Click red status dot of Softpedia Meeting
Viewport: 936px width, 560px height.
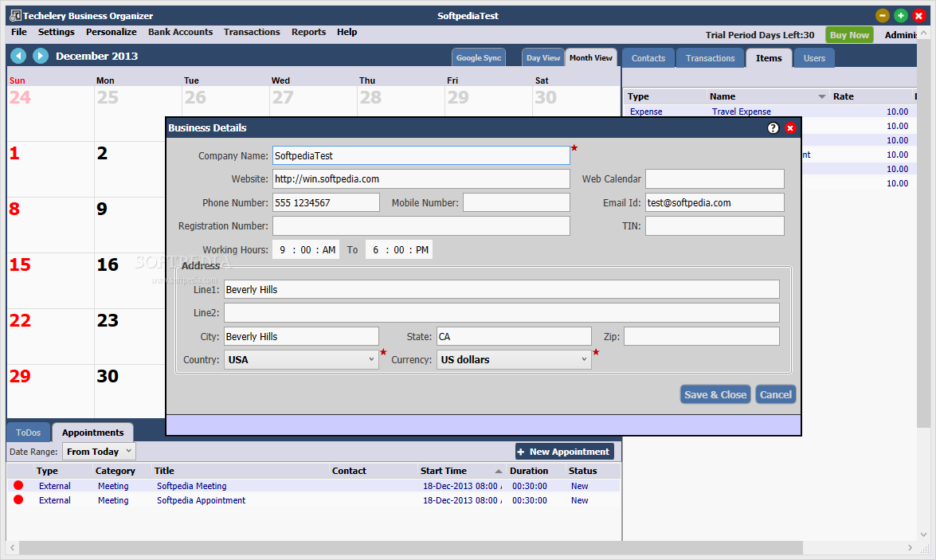[x=18, y=485]
